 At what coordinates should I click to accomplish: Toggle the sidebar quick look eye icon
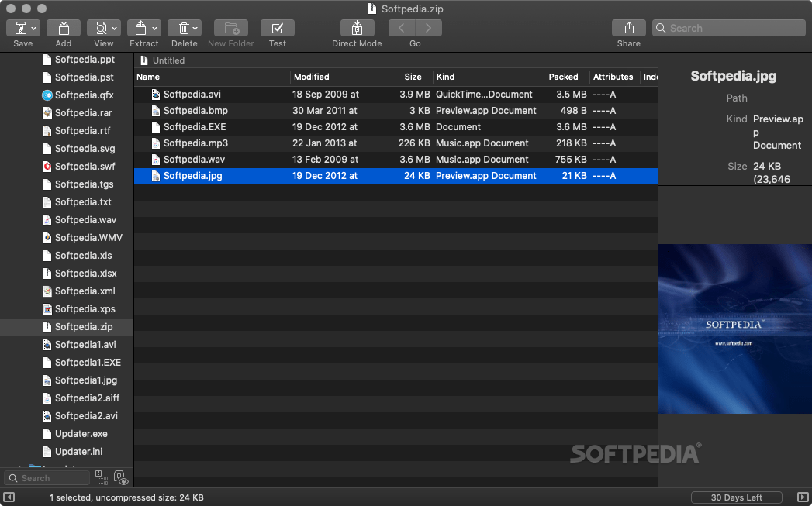point(121,477)
